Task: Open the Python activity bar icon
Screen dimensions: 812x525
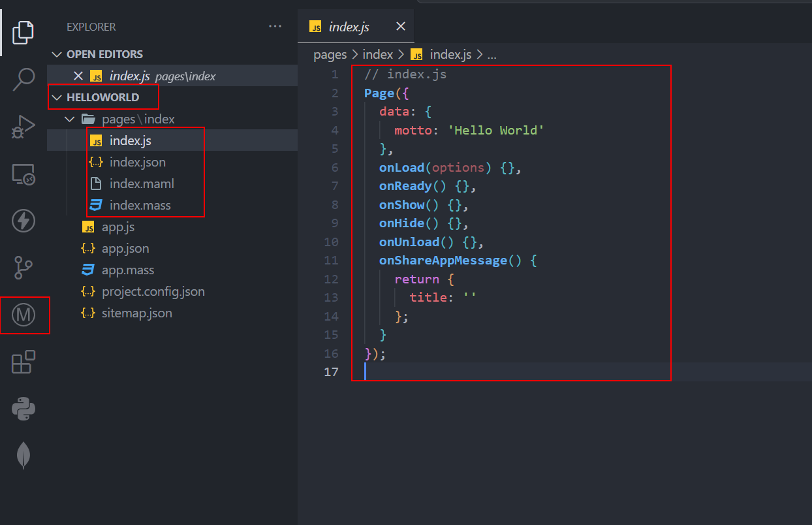Action: click(x=23, y=409)
